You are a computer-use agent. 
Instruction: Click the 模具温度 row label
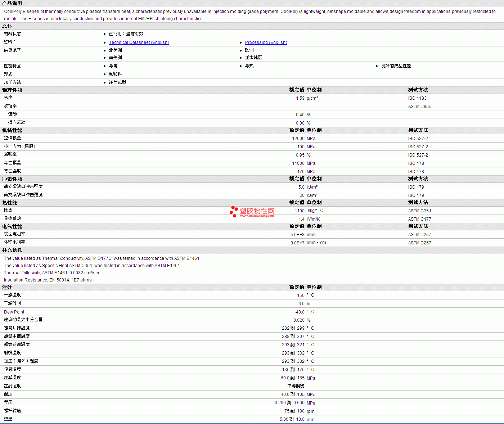point(12,369)
